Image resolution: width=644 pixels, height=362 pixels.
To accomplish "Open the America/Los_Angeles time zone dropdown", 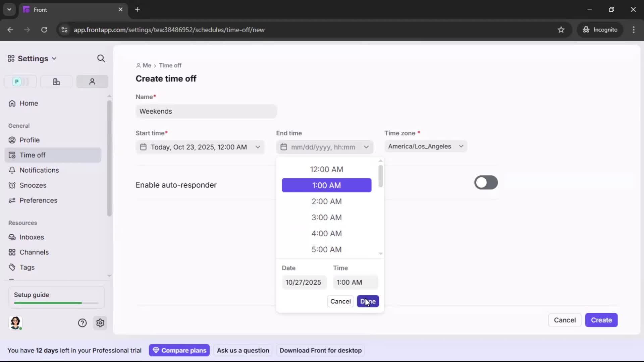I will [x=425, y=146].
